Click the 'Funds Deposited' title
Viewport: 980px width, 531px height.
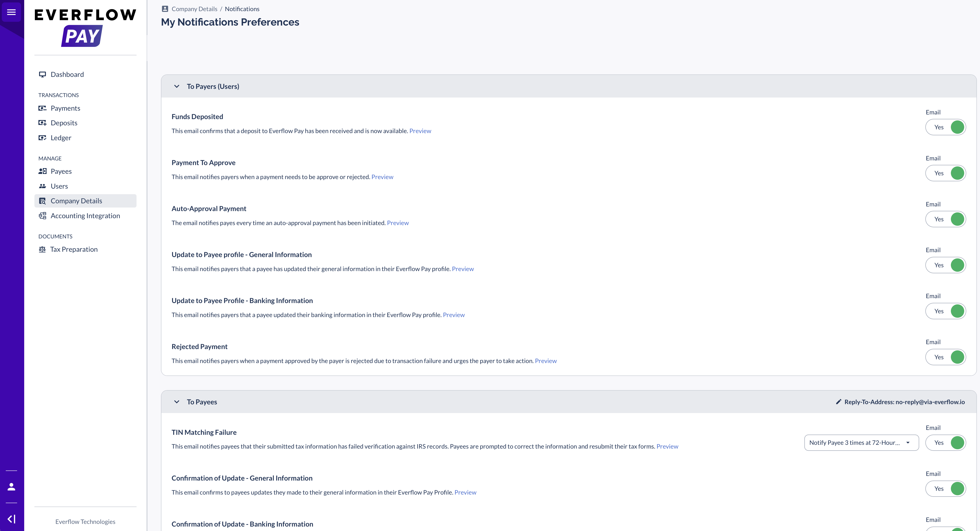[x=197, y=117]
